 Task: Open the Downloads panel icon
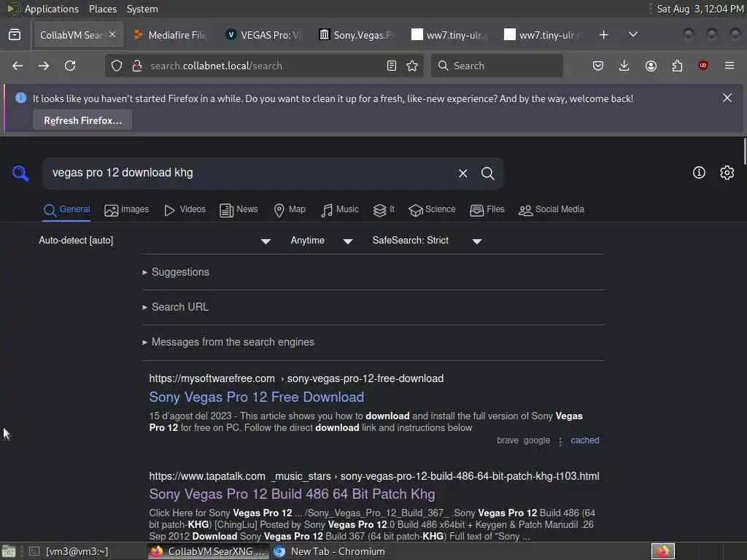pyautogui.click(x=624, y=66)
